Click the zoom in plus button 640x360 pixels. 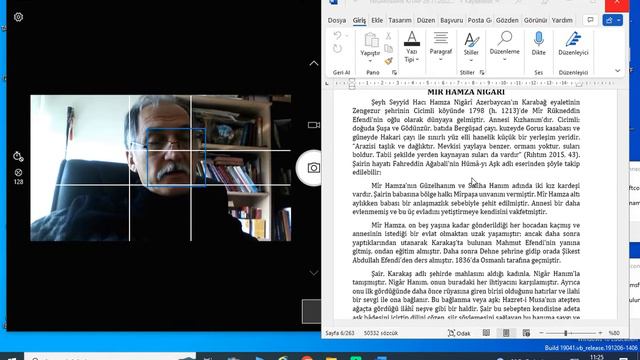coord(600,333)
